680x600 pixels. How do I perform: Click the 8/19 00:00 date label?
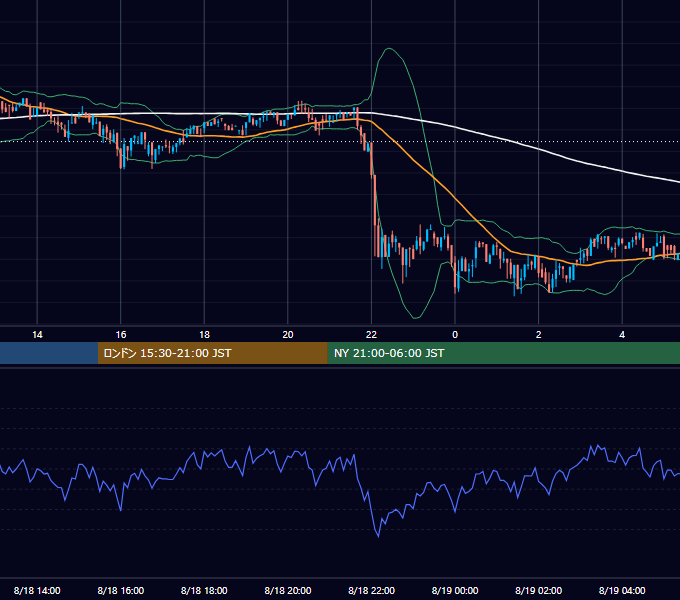[x=455, y=590]
